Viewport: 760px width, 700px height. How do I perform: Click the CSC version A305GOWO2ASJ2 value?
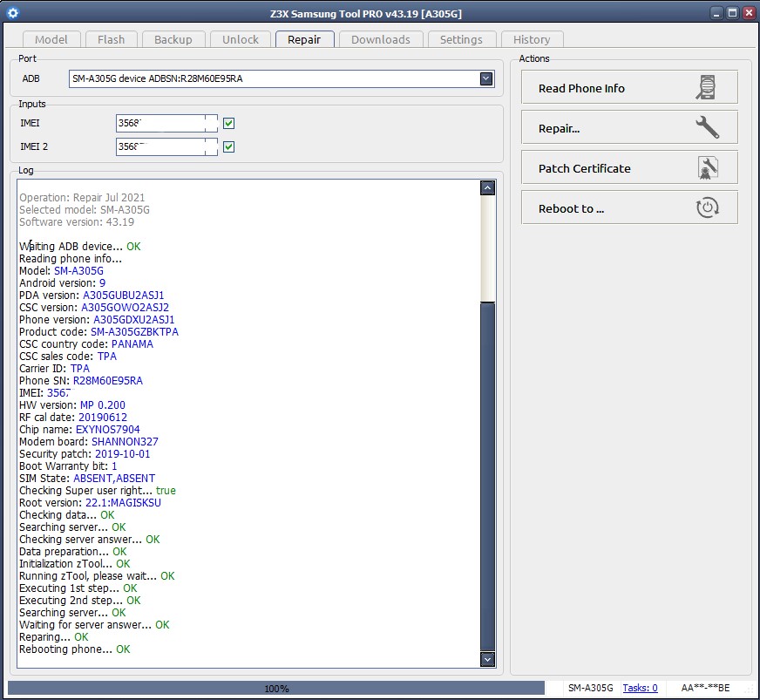(x=125, y=308)
